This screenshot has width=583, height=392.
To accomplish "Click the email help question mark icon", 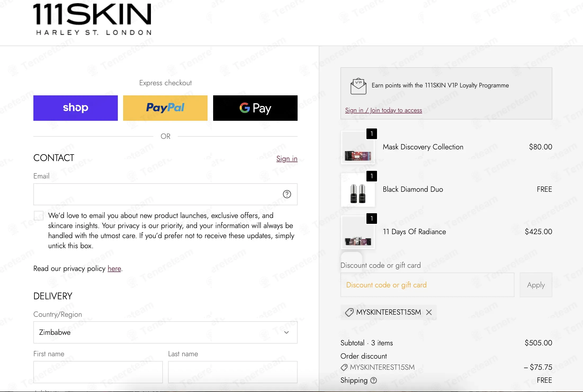I will click(287, 194).
